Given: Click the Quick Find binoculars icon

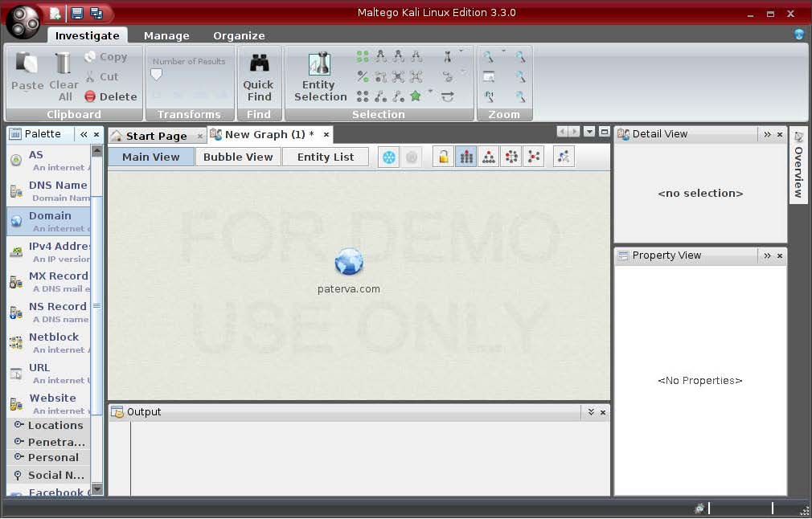Looking at the screenshot, I should [259, 63].
